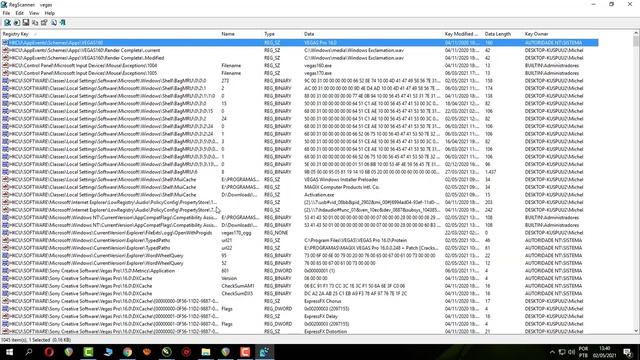640x360 pixels.
Task: Click the 1,437 data length cell
Action: tap(491, 172)
